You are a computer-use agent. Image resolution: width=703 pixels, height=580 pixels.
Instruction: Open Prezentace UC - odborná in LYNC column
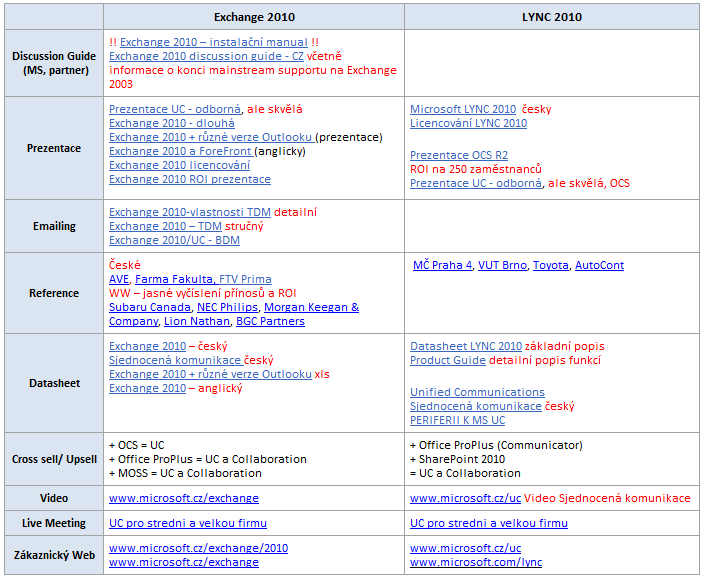coord(476,183)
